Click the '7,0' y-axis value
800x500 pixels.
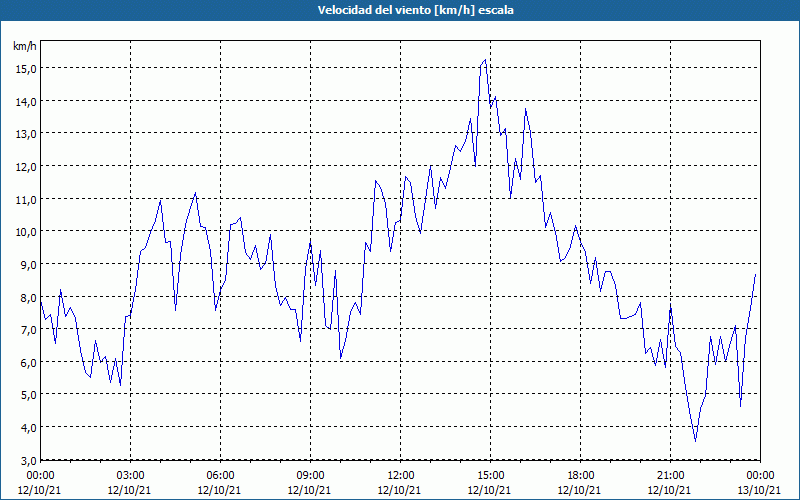point(28,330)
